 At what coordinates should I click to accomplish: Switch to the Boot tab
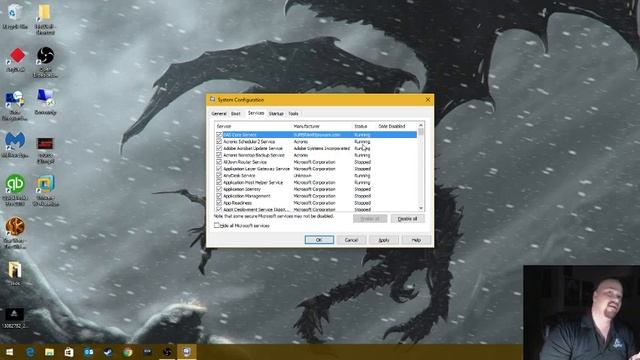coord(236,113)
